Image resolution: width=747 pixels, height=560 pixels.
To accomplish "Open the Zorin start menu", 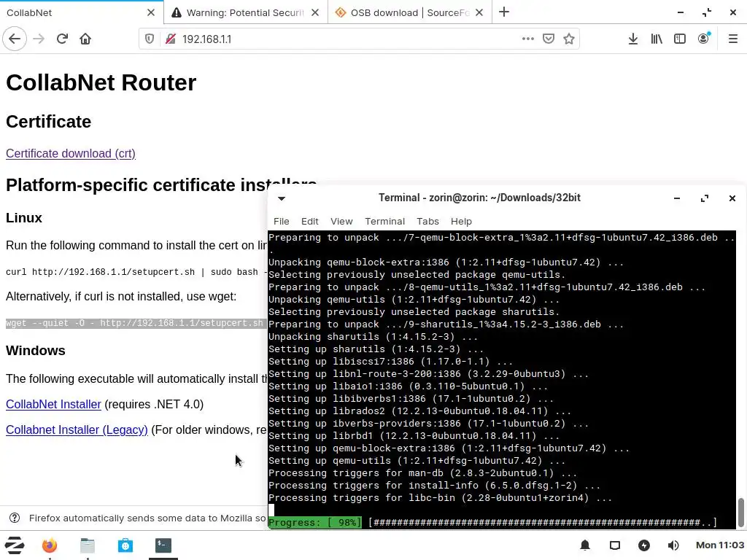I will point(15,545).
